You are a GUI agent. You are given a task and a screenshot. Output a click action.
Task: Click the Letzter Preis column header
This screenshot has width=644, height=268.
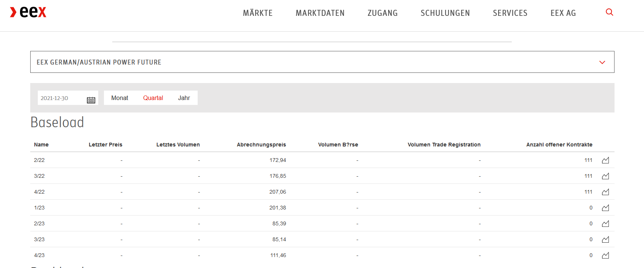coord(105,145)
